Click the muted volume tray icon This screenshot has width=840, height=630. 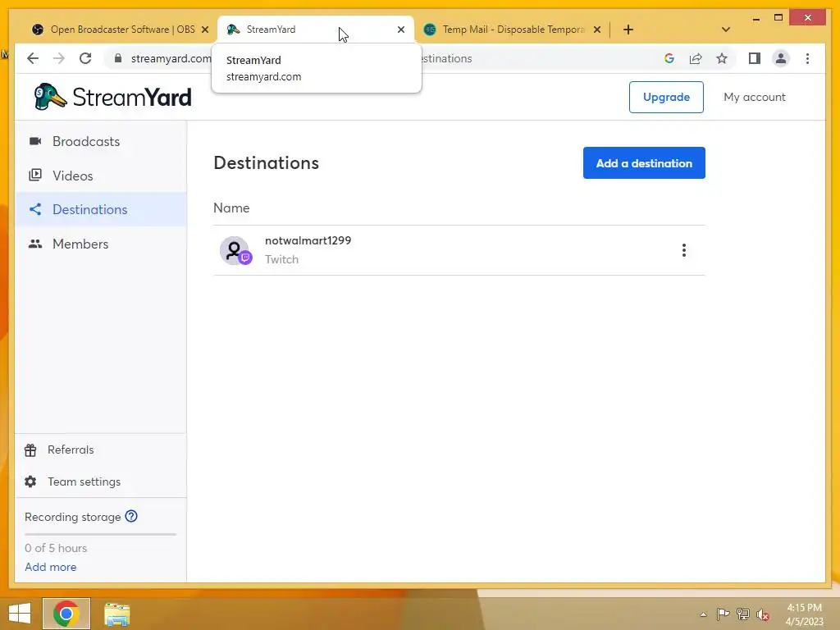point(763,614)
